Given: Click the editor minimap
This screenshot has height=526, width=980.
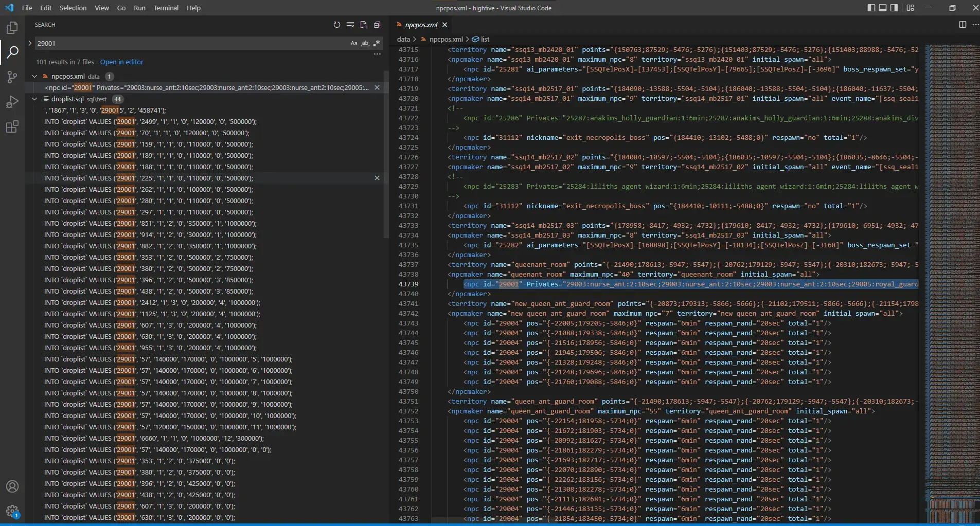Looking at the screenshot, I should coord(952,283).
